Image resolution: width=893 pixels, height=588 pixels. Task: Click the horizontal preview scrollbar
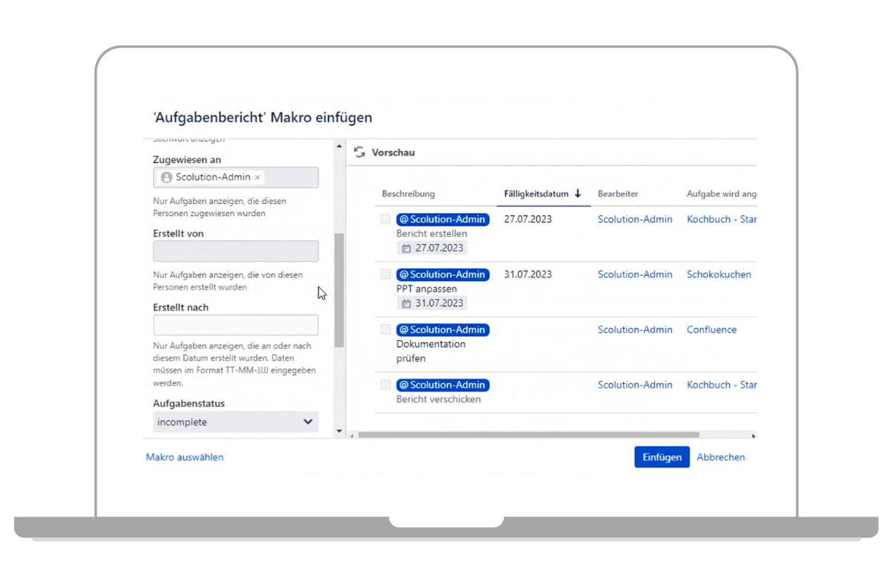point(528,435)
